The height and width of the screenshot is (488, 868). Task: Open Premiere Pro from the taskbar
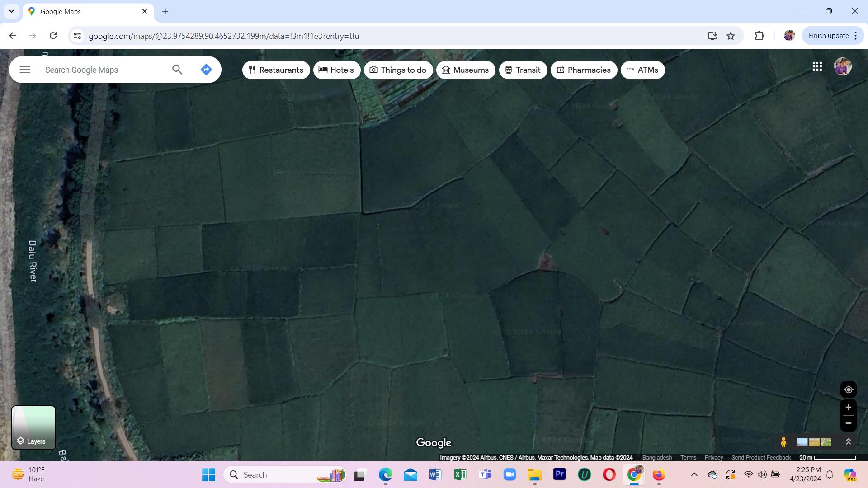pos(560,474)
